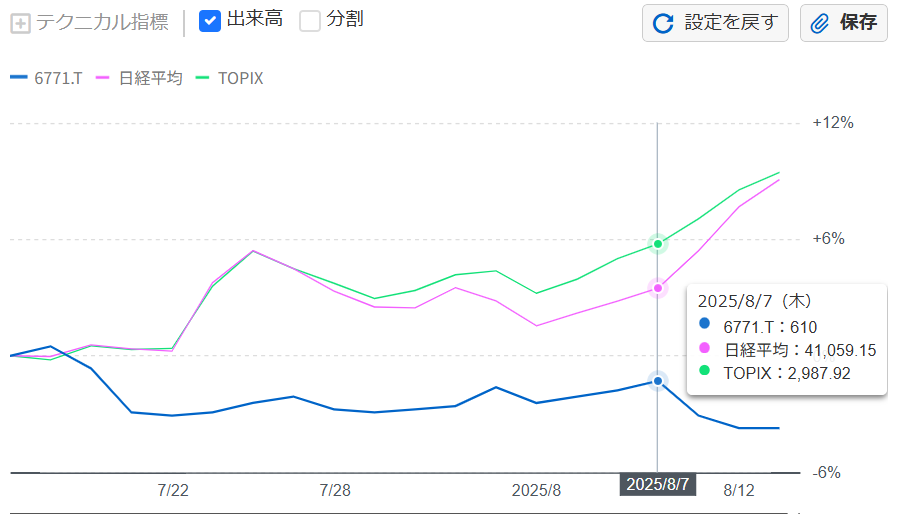899x514 pixels.
Task: Click the blue 6771.T data point on 8/7
Action: (658, 381)
